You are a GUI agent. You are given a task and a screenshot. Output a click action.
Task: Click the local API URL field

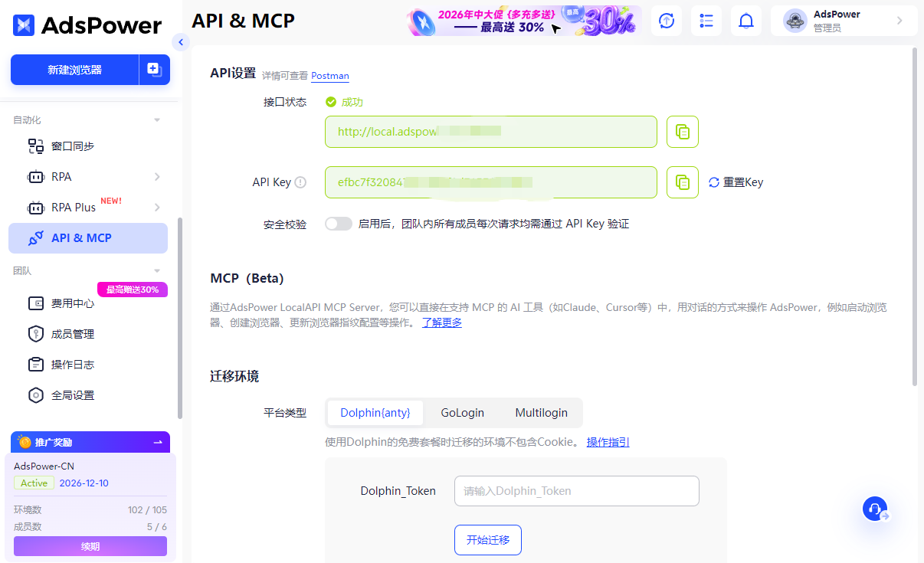(491, 132)
